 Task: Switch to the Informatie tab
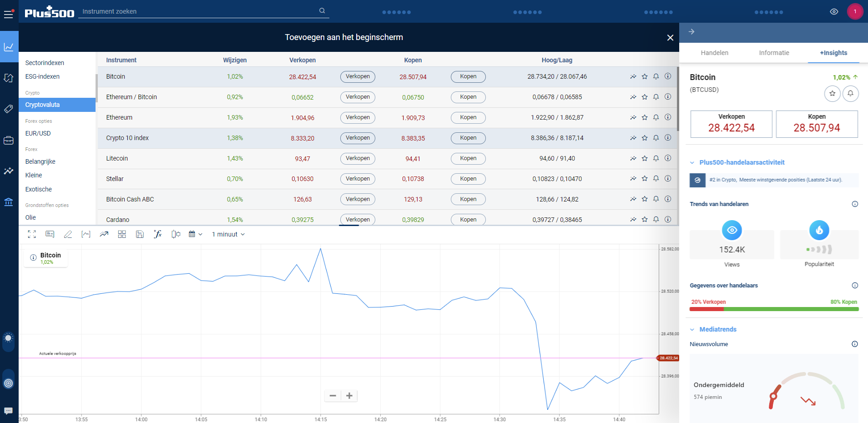(x=773, y=53)
